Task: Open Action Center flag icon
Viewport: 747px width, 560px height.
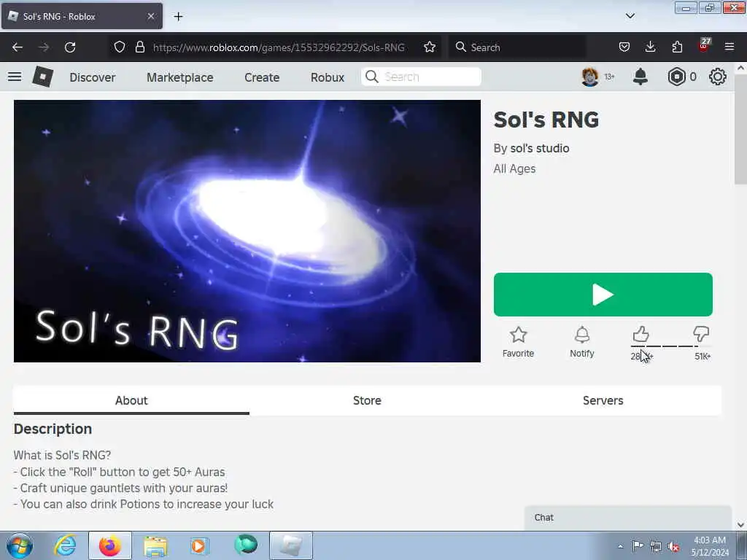Action: click(x=638, y=546)
